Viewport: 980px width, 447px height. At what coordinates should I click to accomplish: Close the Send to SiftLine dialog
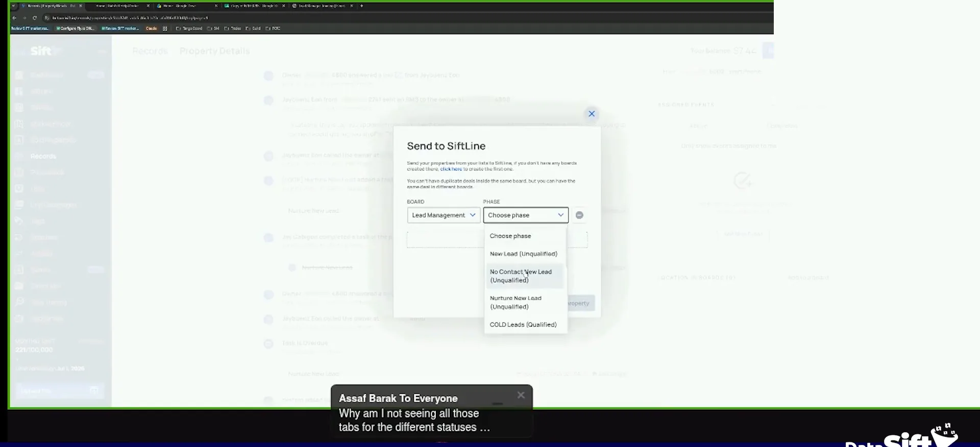(x=592, y=114)
